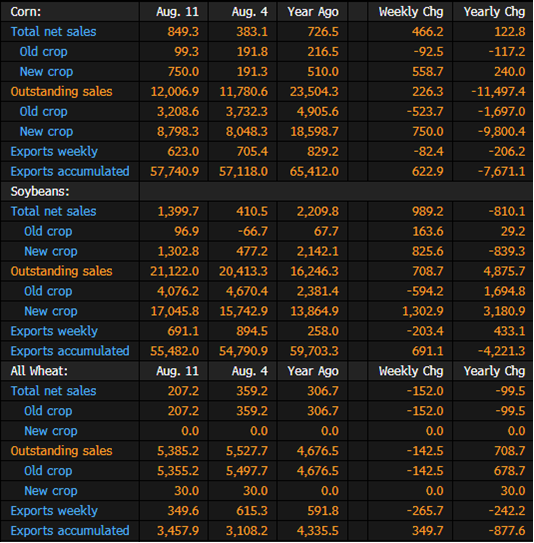Select Corn Old crop under Total net sales
This screenshot has height=543, width=534.
pos(43,52)
